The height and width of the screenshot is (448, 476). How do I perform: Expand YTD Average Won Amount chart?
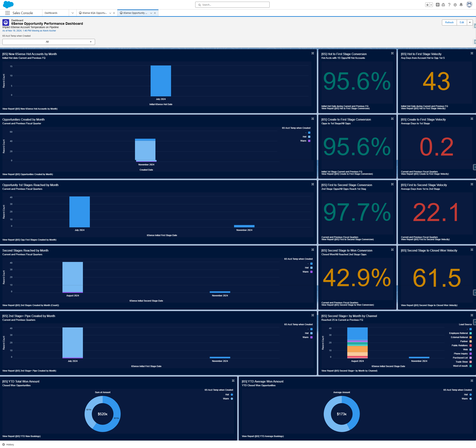(472, 381)
